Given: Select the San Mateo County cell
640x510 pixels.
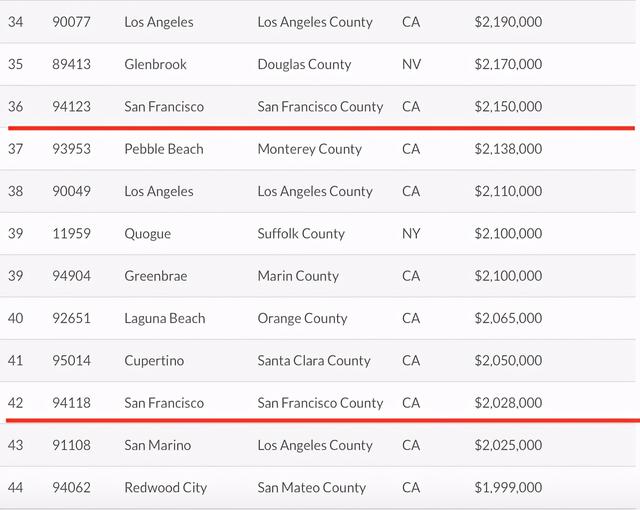Looking at the screenshot, I should click(x=312, y=488).
